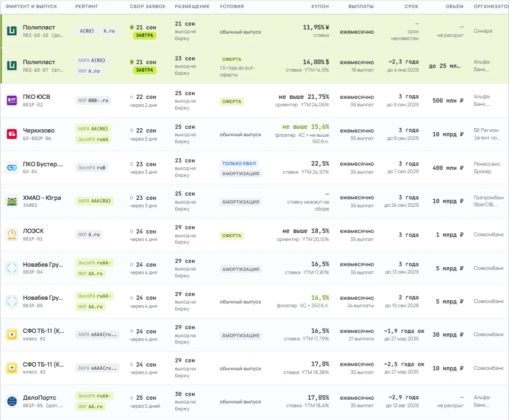Image resolution: width=509 pixels, height=420 pixels.
Task: Click the organizer Ренессанс Брокер
Action: (487, 168)
